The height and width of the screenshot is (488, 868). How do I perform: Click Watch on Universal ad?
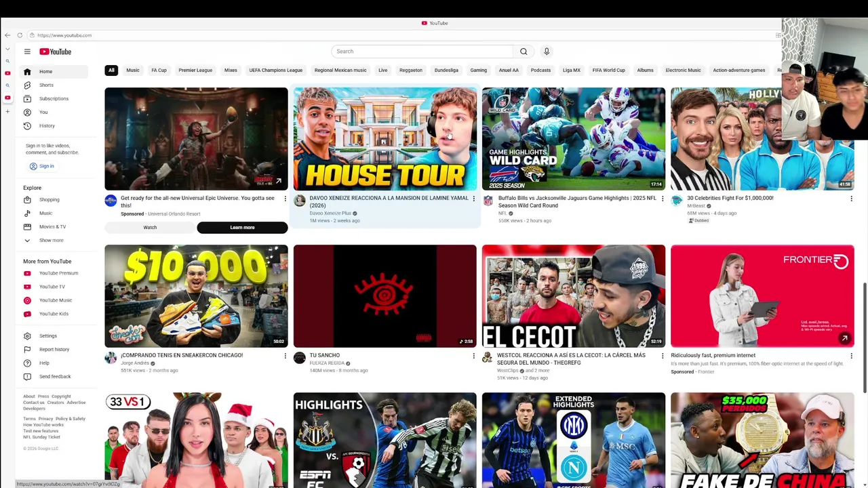click(x=150, y=228)
